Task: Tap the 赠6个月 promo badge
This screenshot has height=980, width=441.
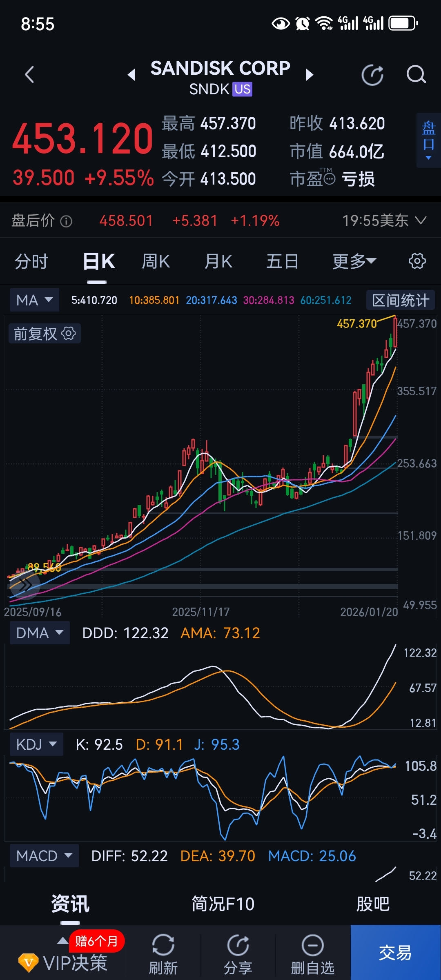Action: (x=97, y=941)
